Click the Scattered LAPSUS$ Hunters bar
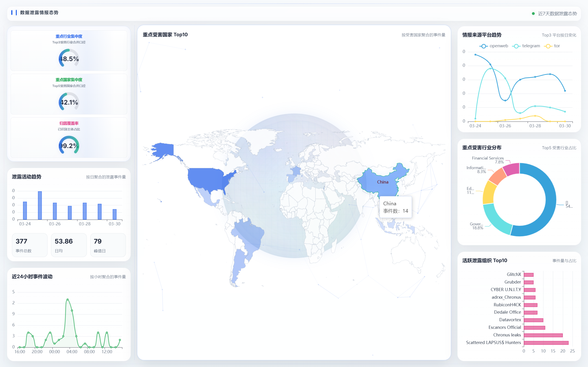The width and height of the screenshot is (588, 367). 546,343
